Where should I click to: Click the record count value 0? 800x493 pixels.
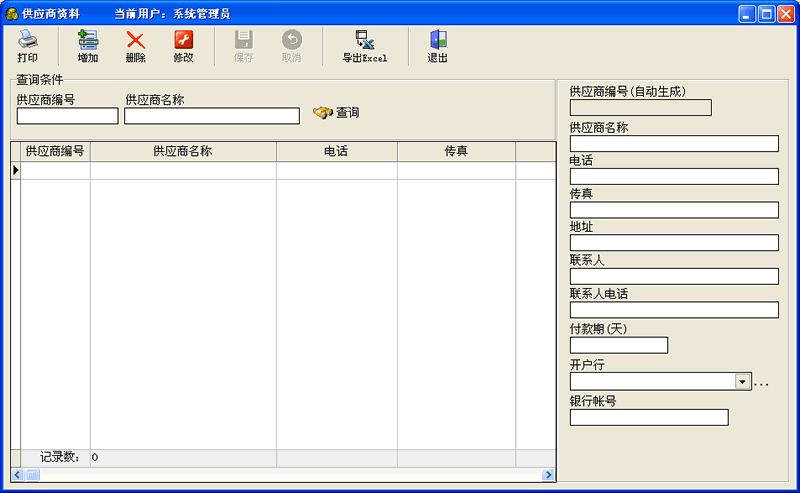click(95, 457)
